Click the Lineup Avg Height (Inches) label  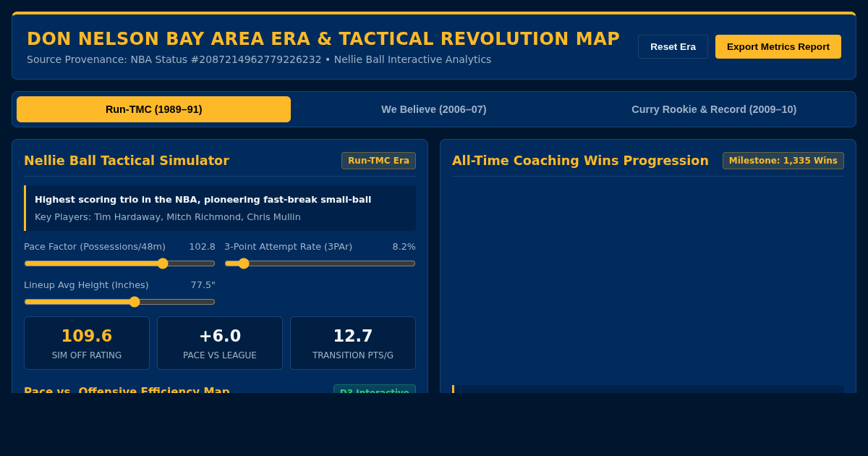click(86, 285)
